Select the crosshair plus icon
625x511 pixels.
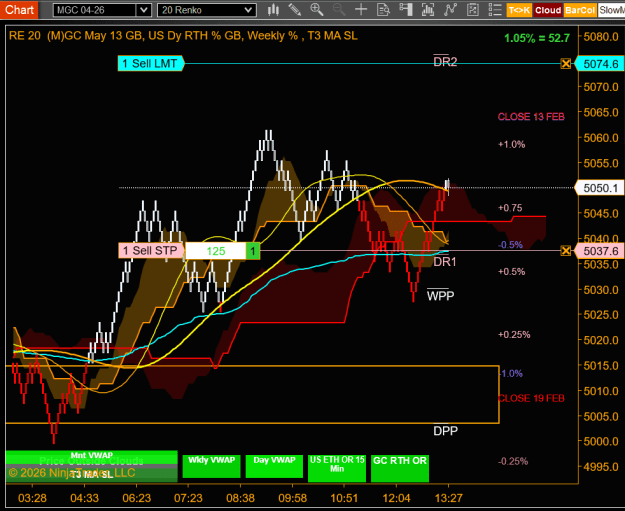[x=361, y=10]
